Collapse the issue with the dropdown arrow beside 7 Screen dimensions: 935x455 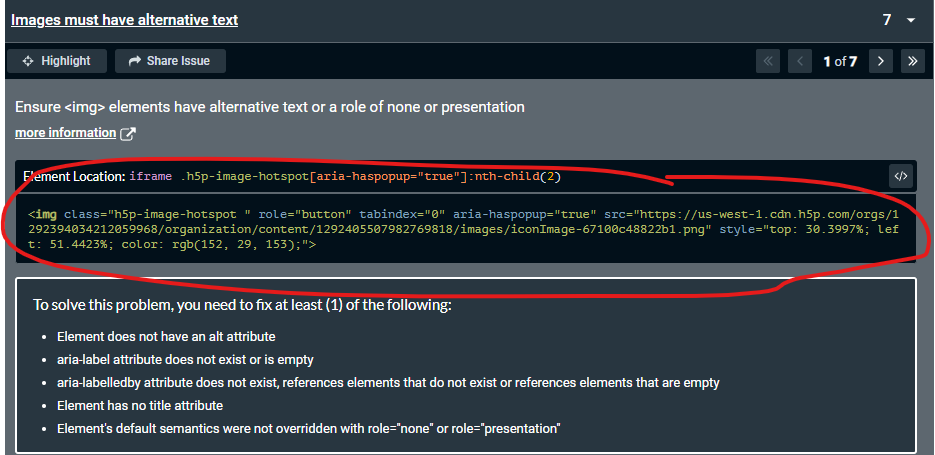[911, 20]
